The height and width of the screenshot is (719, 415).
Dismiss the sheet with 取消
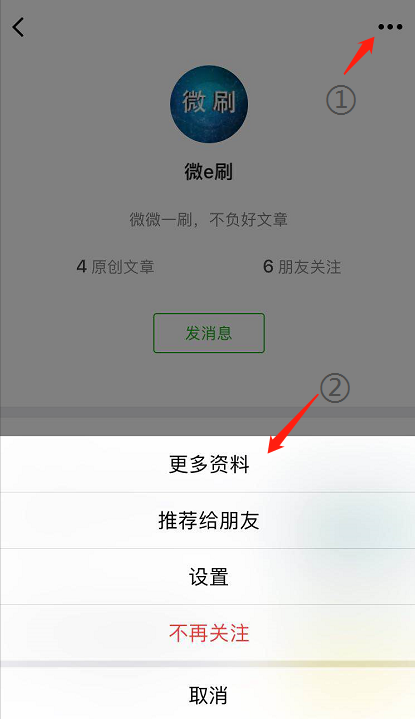[207, 693]
